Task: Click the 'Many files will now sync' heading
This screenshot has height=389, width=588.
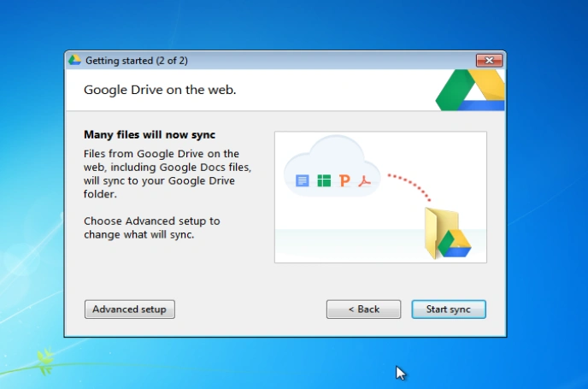Action: [150, 135]
